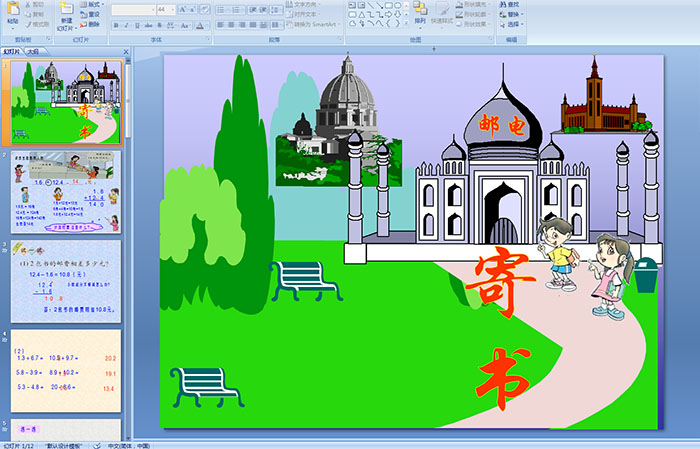Toggle Justify text alignment
The height and width of the screenshot is (449, 700).
[253, 25]
